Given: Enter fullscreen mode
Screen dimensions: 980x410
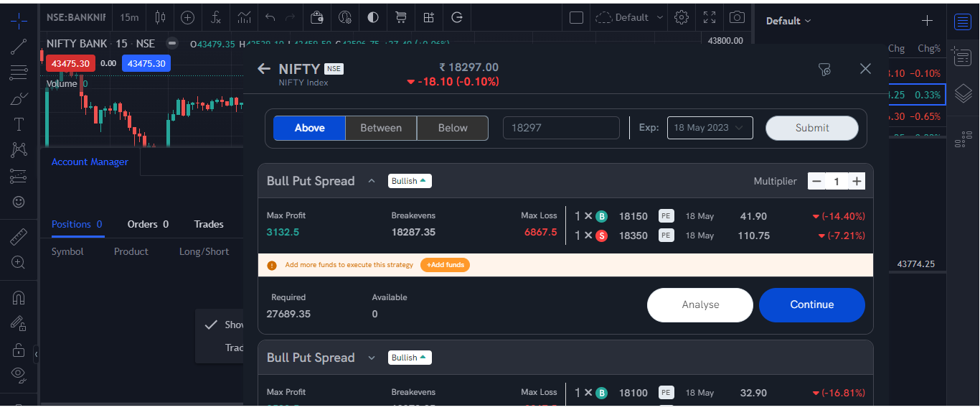Looking at the screenshot, I should point(710,17).
